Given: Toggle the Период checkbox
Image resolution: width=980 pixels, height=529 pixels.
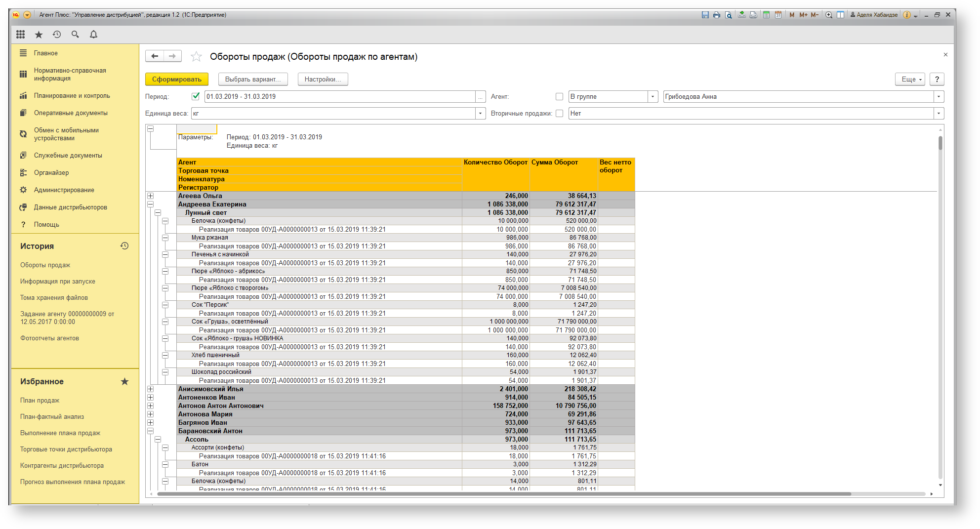Looking at the screenshot, I should tap(196, 96).
